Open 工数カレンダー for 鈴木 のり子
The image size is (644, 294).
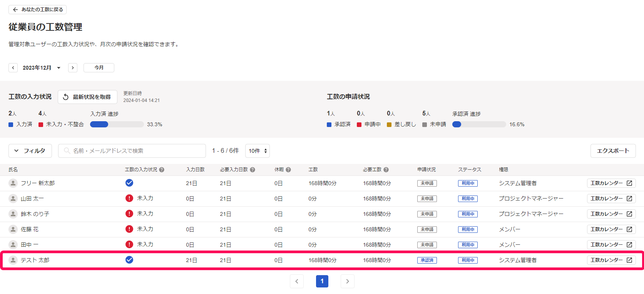(x=611, y=214)
